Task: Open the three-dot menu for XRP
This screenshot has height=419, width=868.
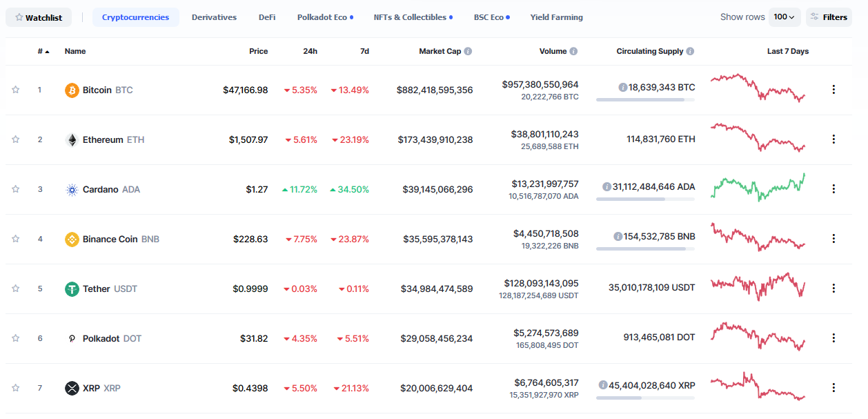Action: (834, 388)
